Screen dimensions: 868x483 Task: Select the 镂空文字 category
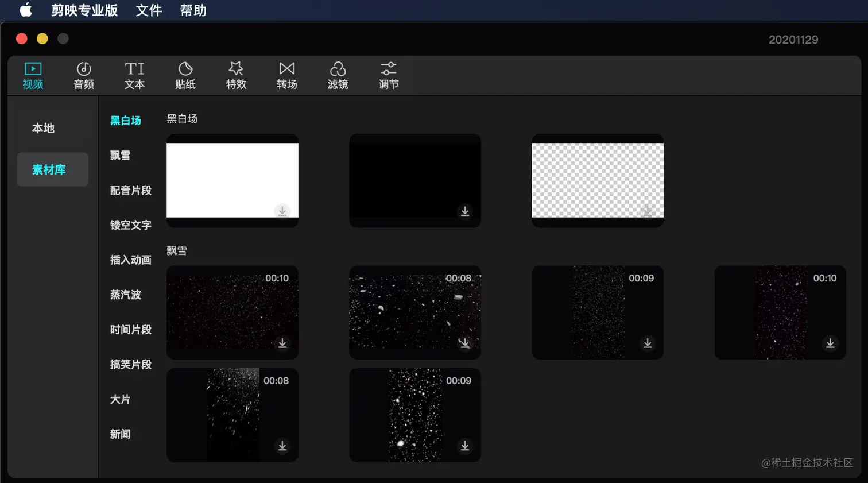pos(131,225)
